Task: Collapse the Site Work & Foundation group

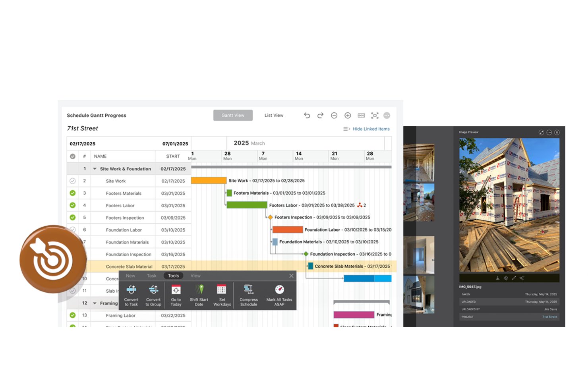Action: pyautogui.click(x=95, y=169)
